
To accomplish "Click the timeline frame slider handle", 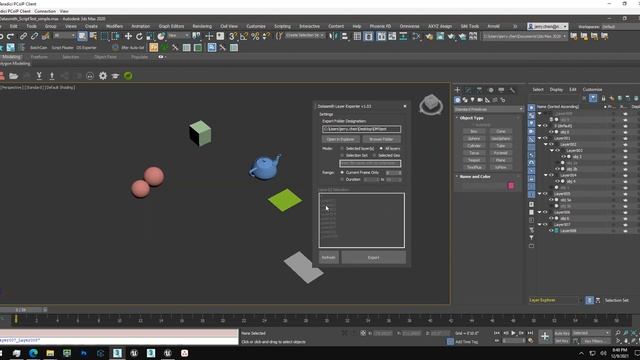I will [x=21, y=310].
